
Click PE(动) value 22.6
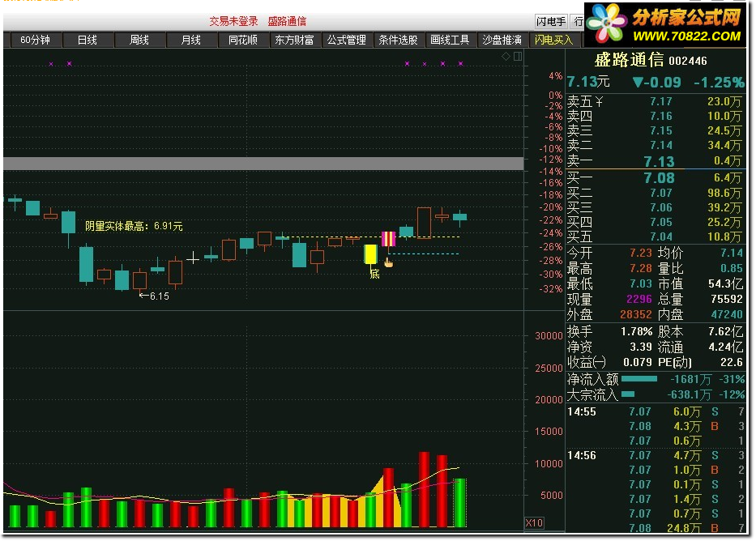tap(732, 362)
